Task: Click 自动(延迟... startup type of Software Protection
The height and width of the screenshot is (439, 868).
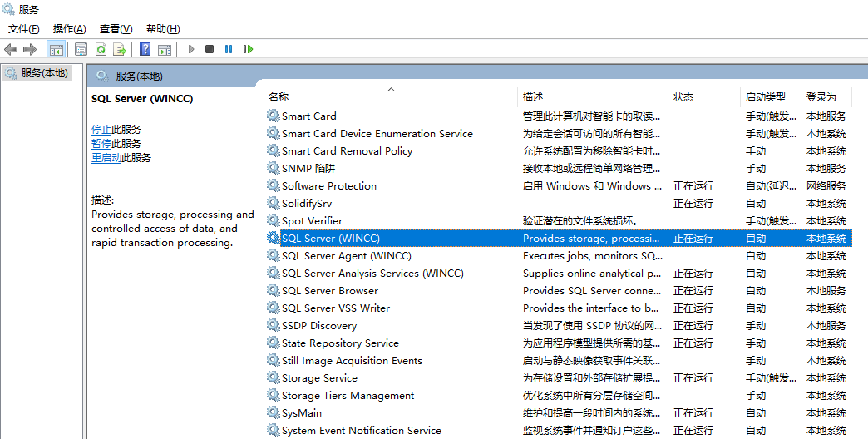Action: (771, 186)
